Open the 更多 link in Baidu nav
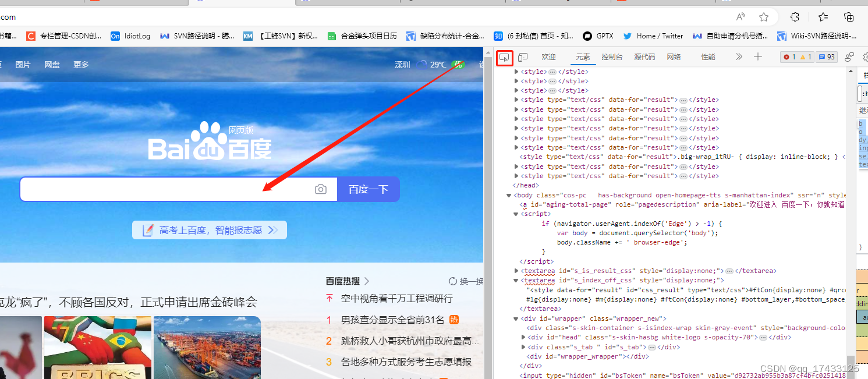The height and width of the screenshot is (379, 868). tap(81, 65)
